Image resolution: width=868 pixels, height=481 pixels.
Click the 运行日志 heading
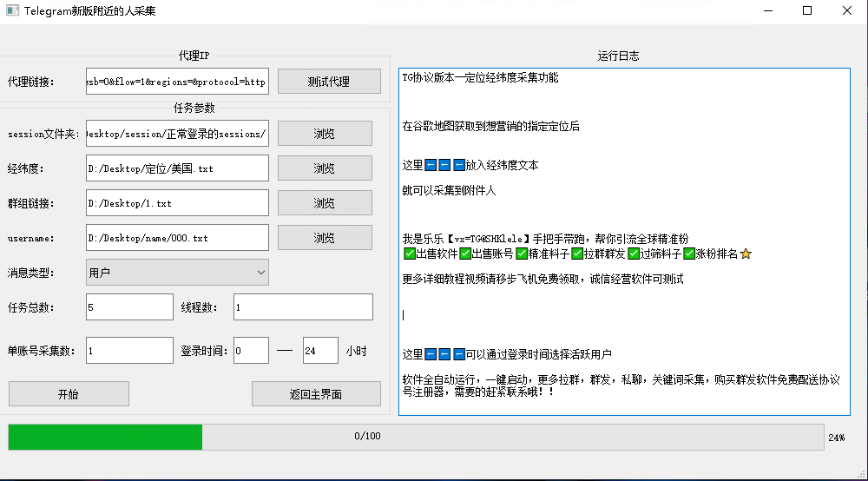pos(618,56)
